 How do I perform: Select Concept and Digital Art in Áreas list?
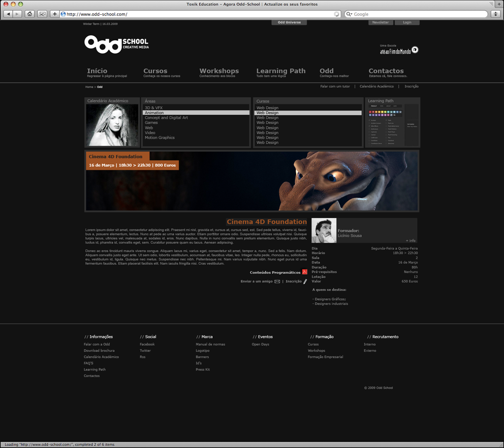166,118
